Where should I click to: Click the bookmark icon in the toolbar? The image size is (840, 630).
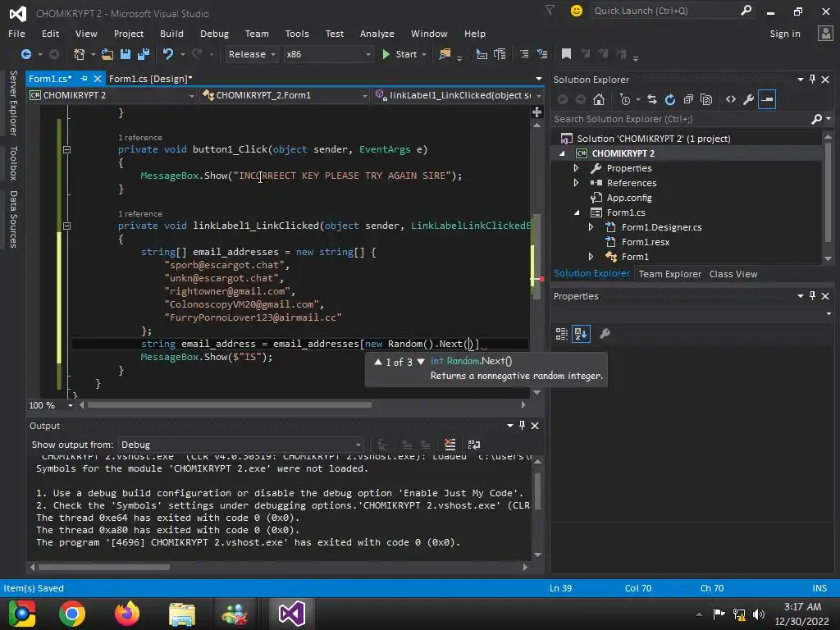coord(566,53)
